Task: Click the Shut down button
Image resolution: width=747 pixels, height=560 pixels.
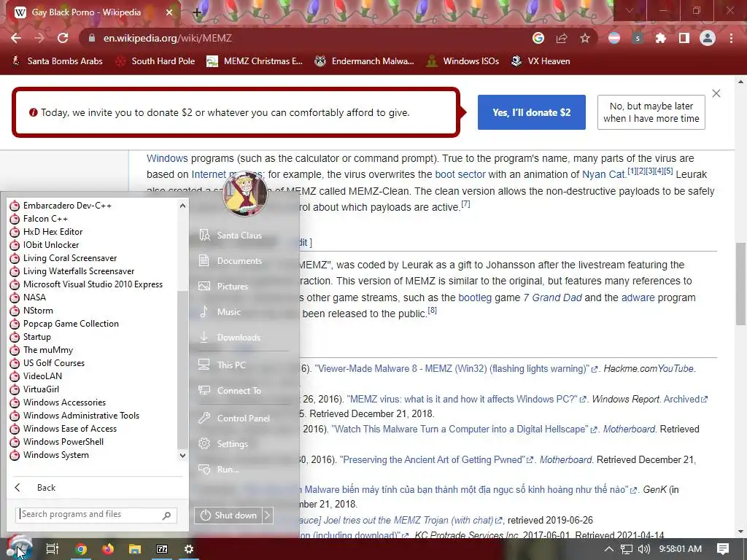Action: click(x=228, y=516)
